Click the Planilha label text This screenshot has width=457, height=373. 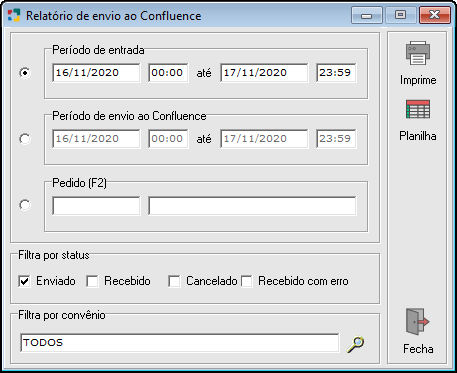[418, 136]
